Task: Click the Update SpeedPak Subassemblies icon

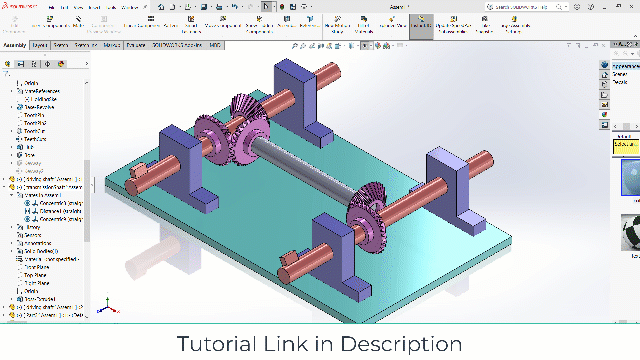Action: coord(453,19)
